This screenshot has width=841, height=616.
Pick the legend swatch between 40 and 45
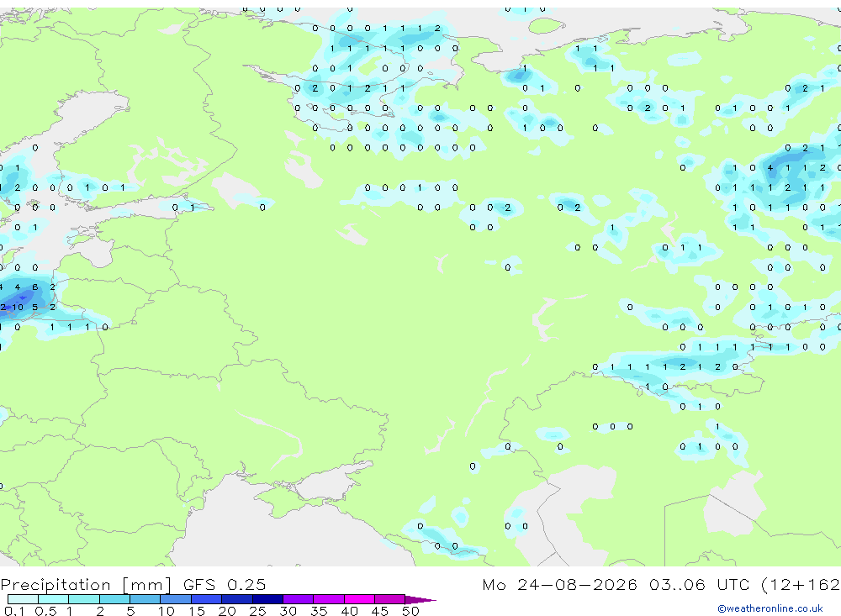coord(359,599)
